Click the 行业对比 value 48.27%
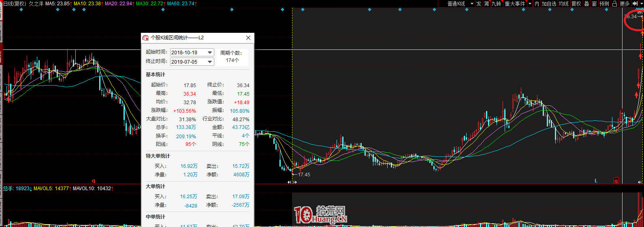The width and height of the screenshot is (644, 227). (x=241, y=120)
